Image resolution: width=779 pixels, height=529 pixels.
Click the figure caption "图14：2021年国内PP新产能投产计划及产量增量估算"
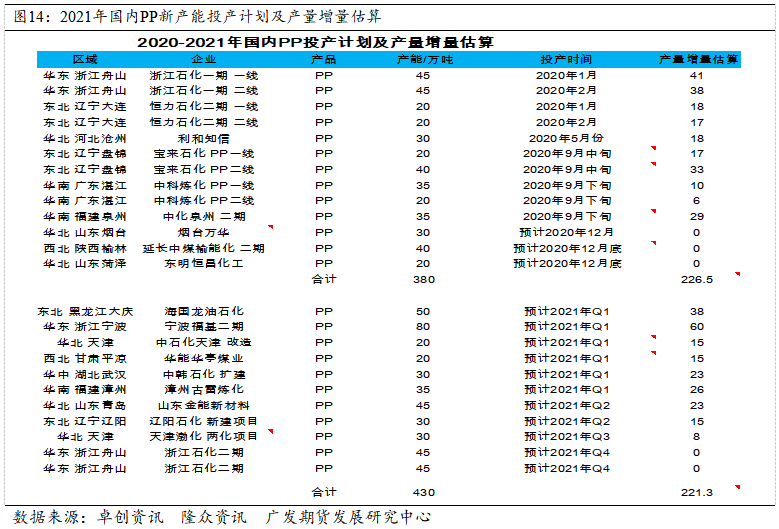[197, 17]
